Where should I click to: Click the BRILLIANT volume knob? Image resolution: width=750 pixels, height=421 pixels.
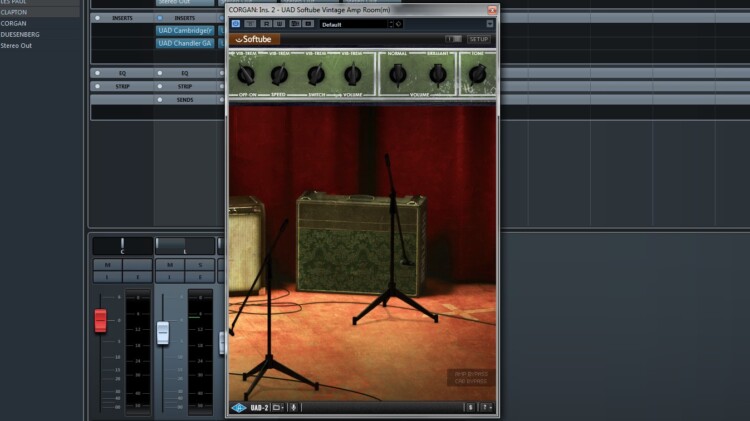pyautogui.click(x=437, y=75)
